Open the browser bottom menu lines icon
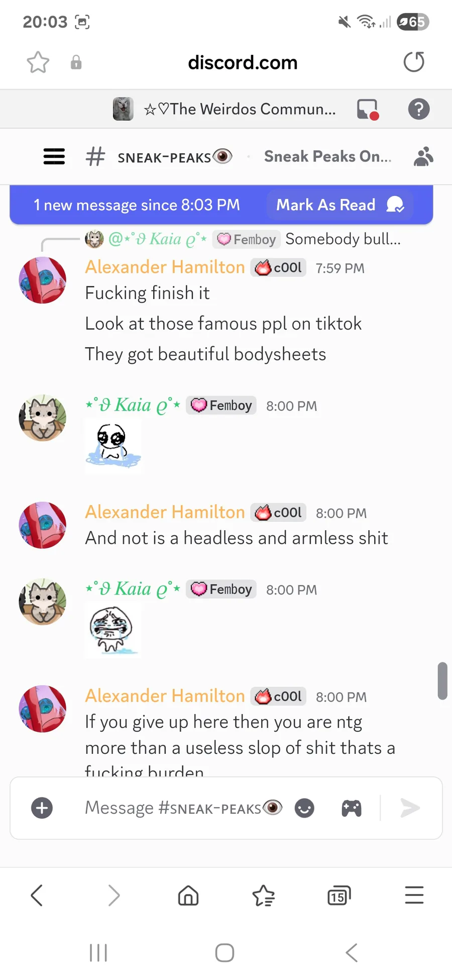The height and width of the screenshot is (980, 452). [414, 895]
